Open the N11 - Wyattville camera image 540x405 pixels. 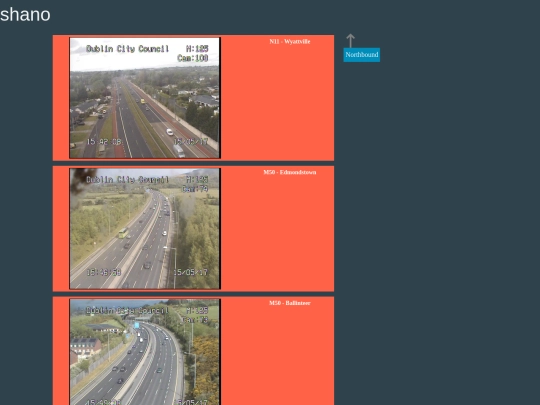145,98
